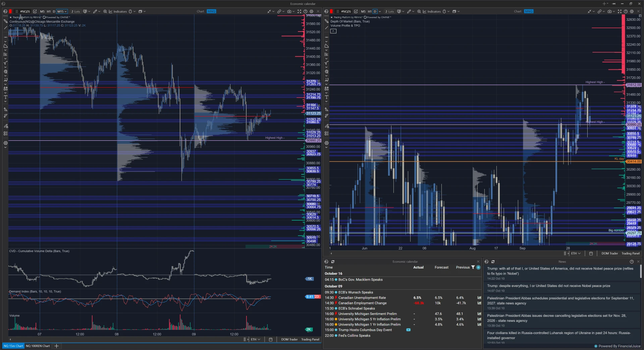Image resolution: width=644 pixels, height=350 pixels.
Task: Switch to the NQ 100REN Chart tab
Action: tap(38, 346)
